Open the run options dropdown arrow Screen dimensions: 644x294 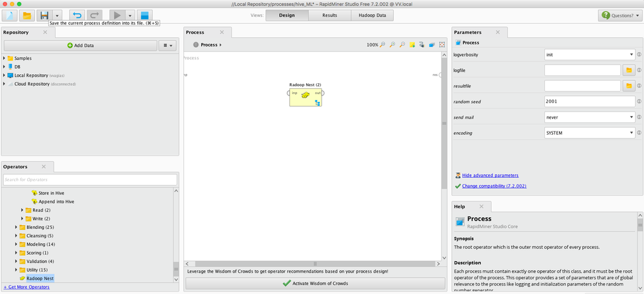tap(130, 15)
